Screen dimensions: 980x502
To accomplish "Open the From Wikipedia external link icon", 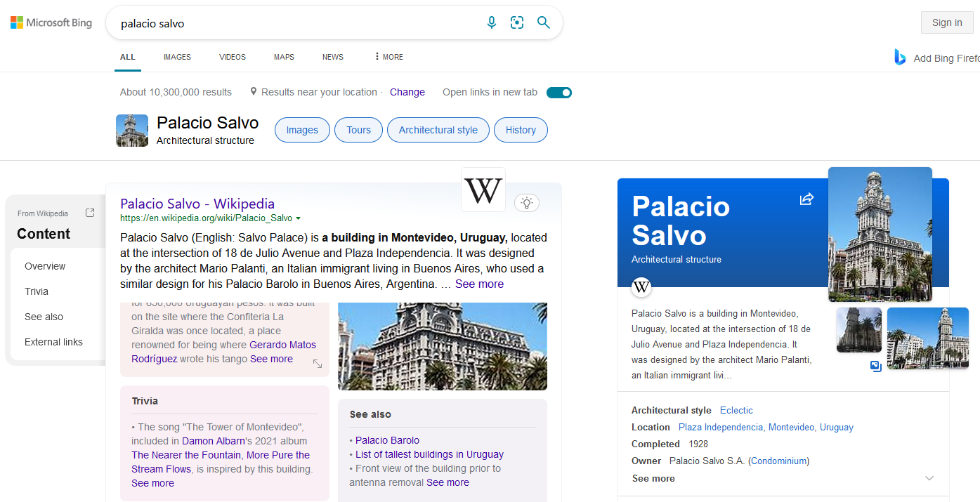I will (x=90, y=213).
